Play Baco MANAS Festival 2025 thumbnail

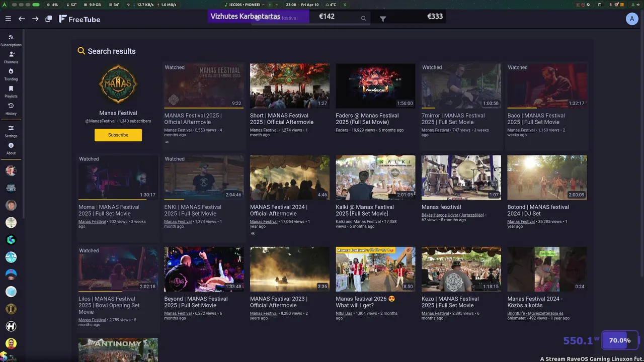click(547, 85)
